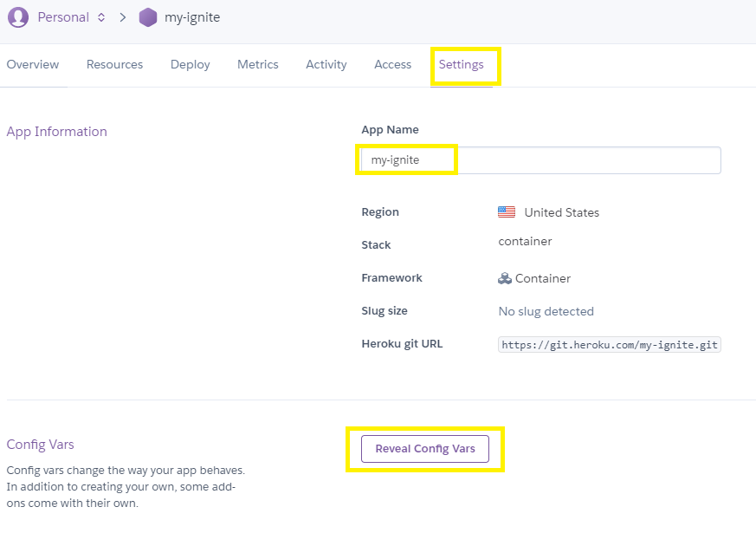This screenshot has width=756, height=533.
Task: Click the Personal account avatar icon
Action: pyautogui.click(x=18, y=17)
